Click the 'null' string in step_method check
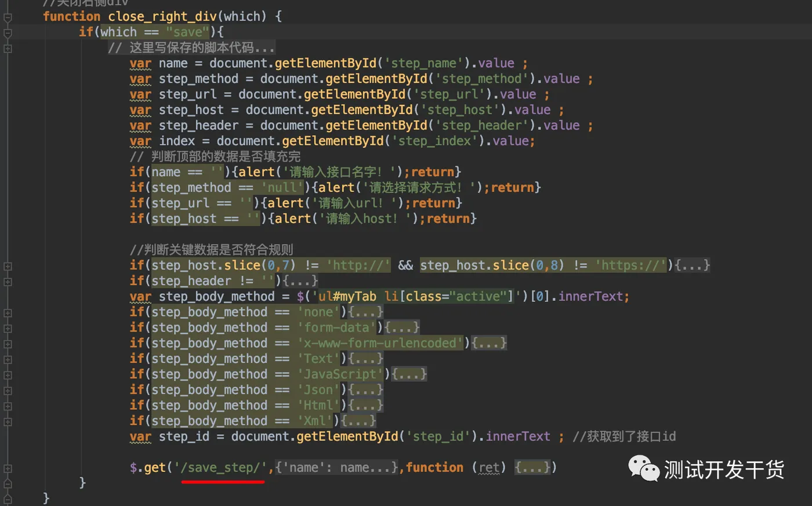812x506 pixels. [x=282, y=188]
